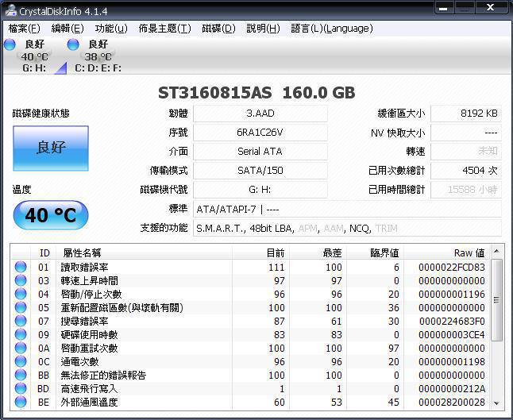Open the 說明(H) menu

263,29
